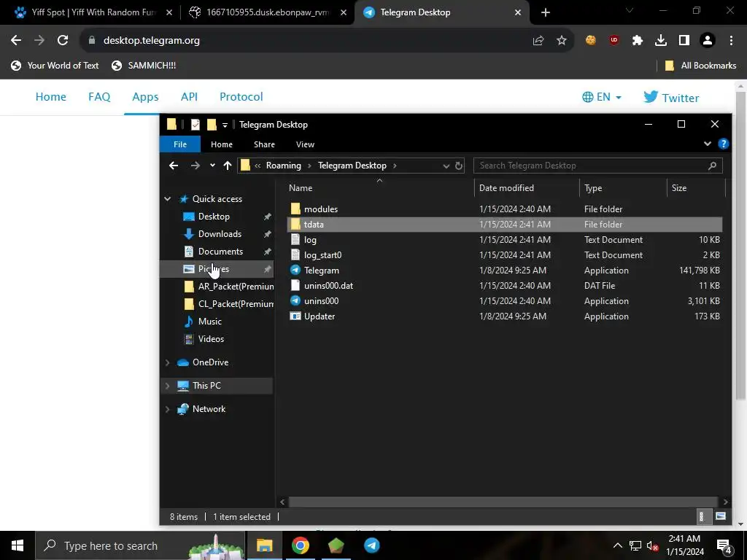The height and width of the screenshot is (560, 747).
Task: Select Network in navigation pane
Action: pos(209,409)
